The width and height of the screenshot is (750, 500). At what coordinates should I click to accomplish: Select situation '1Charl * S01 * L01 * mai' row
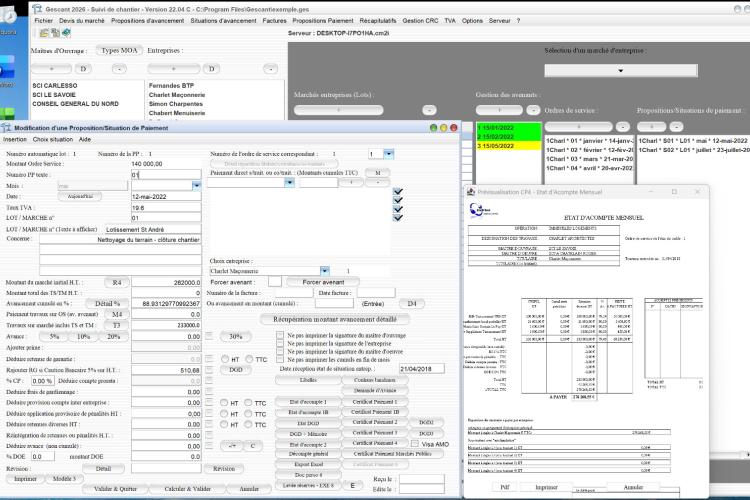pyautogui.click(x=693, y=141)
